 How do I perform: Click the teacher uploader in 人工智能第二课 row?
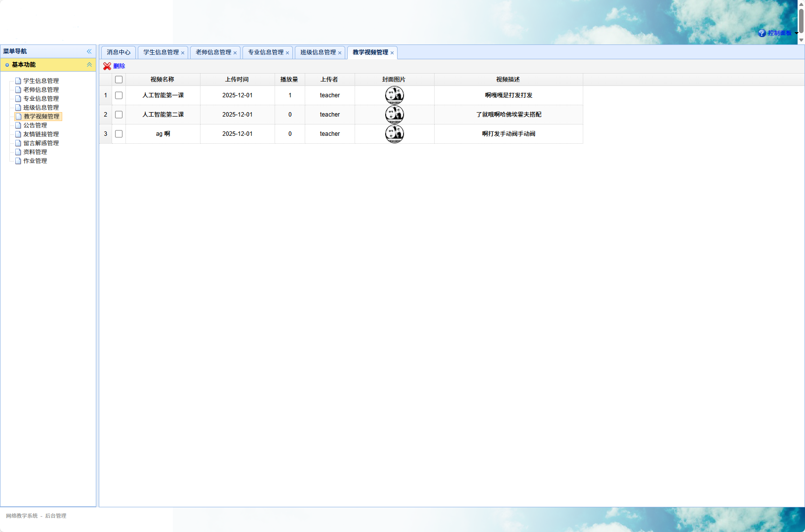click(x=330, y=115)
